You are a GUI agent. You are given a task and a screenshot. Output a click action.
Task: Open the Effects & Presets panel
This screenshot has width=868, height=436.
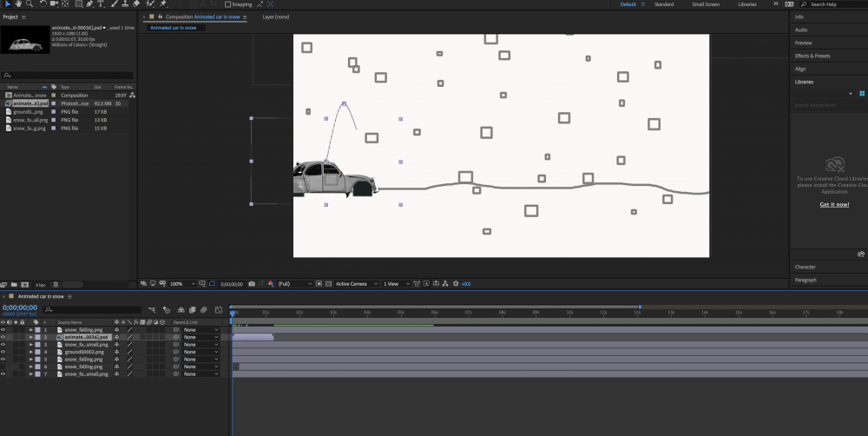pos(812,56)
